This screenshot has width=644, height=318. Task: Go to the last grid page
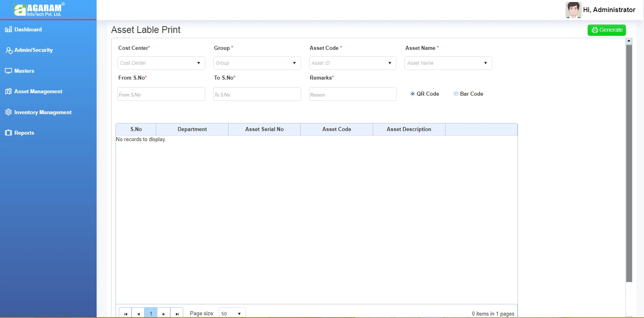(x=177, y=314)
